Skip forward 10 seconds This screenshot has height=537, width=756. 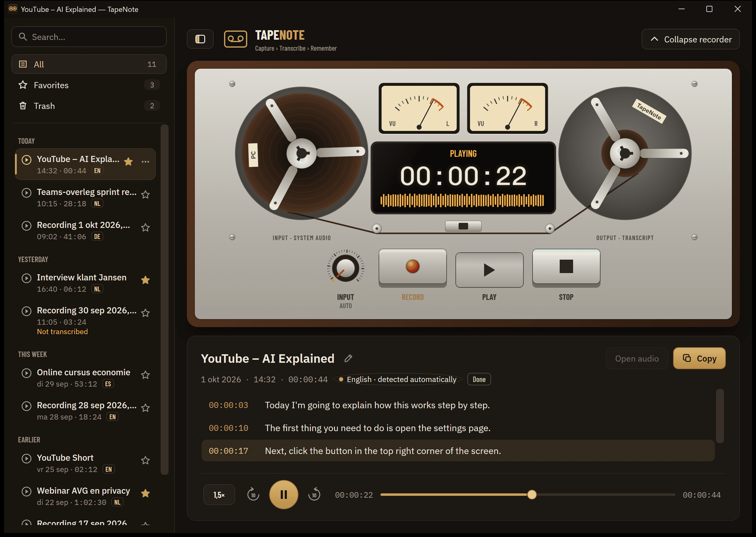click(314, 495)
